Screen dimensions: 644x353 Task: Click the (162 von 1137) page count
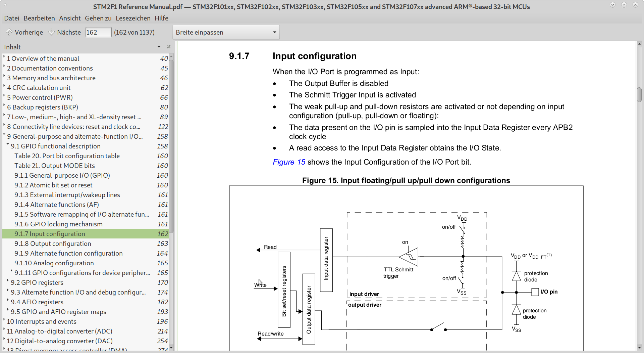coord(134,32)
